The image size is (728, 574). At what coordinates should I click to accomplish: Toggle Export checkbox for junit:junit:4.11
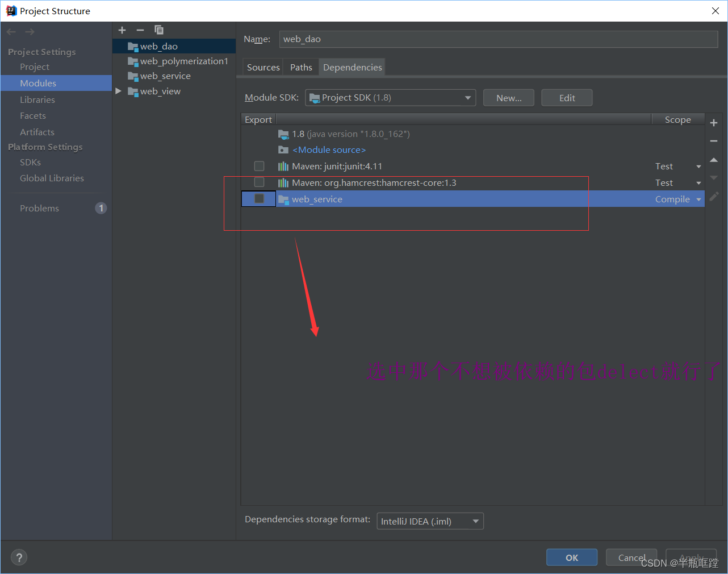259,166
